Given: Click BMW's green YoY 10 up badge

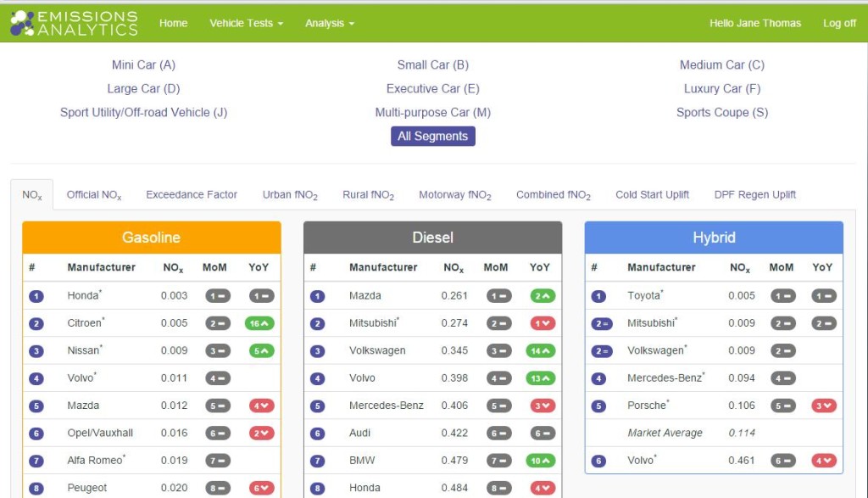Looking at the screenshot, I should (540, 461).
